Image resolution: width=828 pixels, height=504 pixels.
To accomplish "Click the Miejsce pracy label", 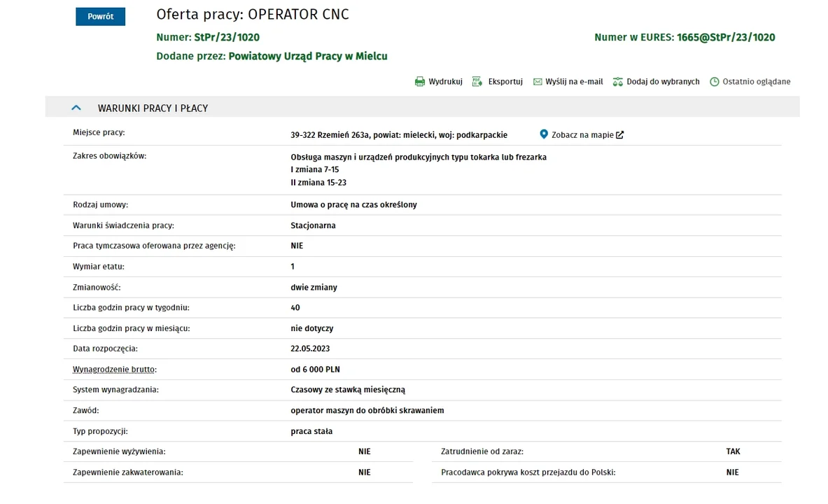I will (x=99, y=132).
